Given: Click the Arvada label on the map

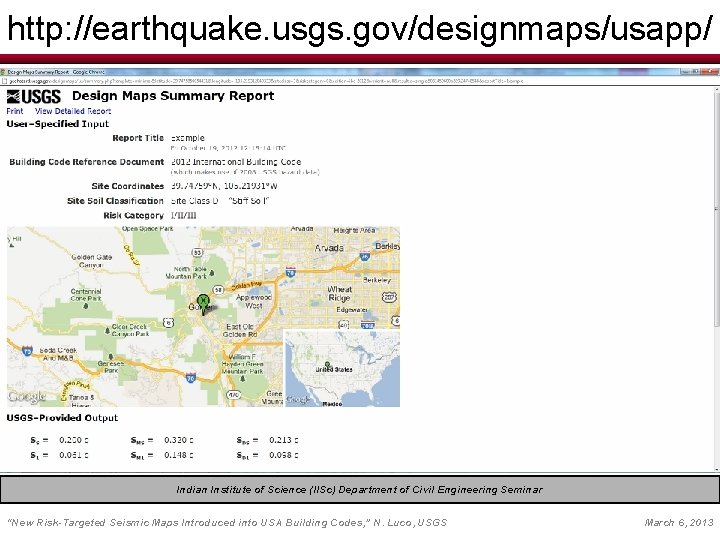Looking at the screenshot, I should 329,248.
